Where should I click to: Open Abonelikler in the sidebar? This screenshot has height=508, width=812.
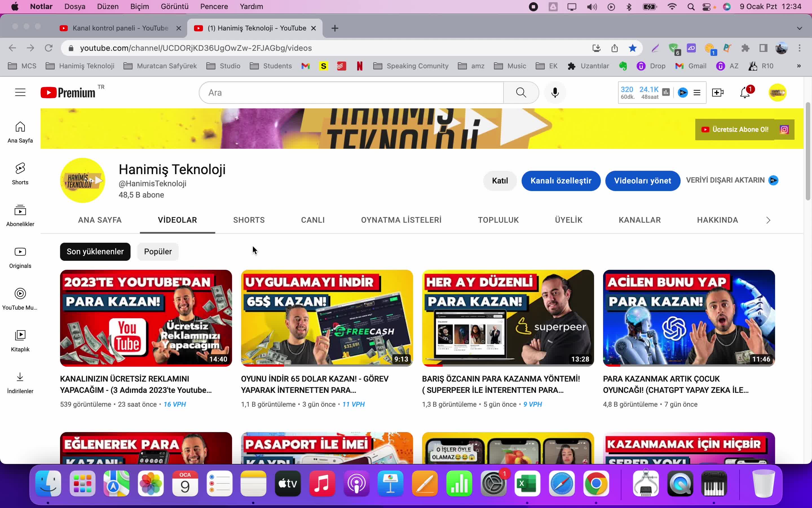click(20, 216)
